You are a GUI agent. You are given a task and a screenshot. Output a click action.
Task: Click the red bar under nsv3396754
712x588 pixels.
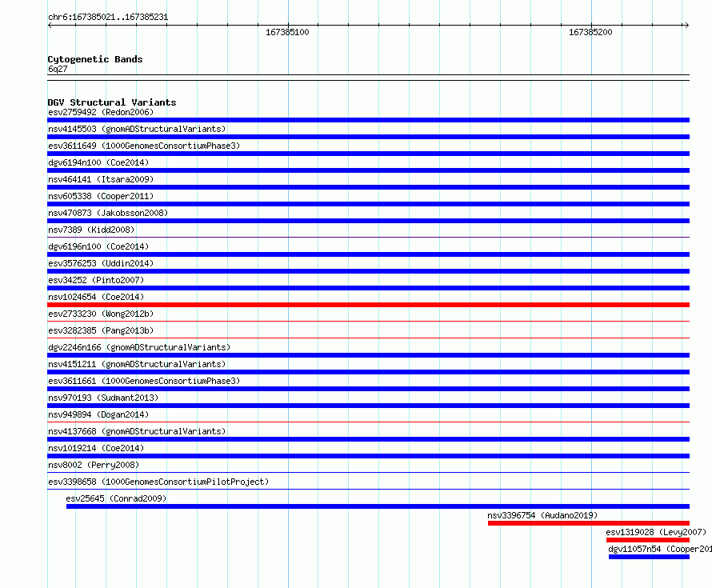pos(589,523)
